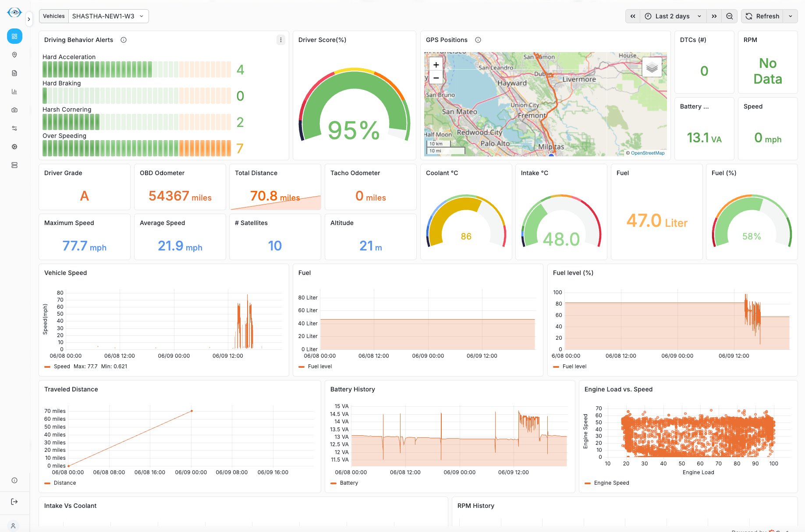The height and width of the screenshot is (532, 805).
Task: Zoom out the time range
Action: click(730, 16)
